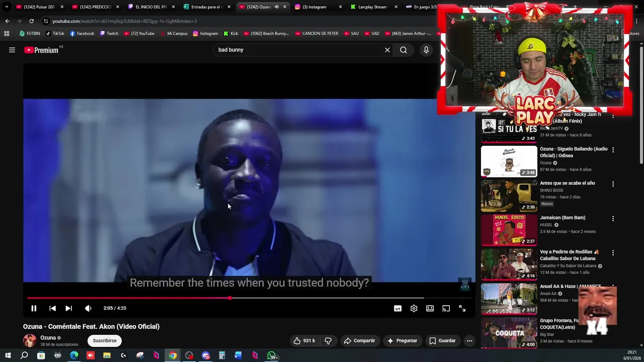Play the 'Jamaican (Bam Bam)' thumbnail

[x=509, y=230]
